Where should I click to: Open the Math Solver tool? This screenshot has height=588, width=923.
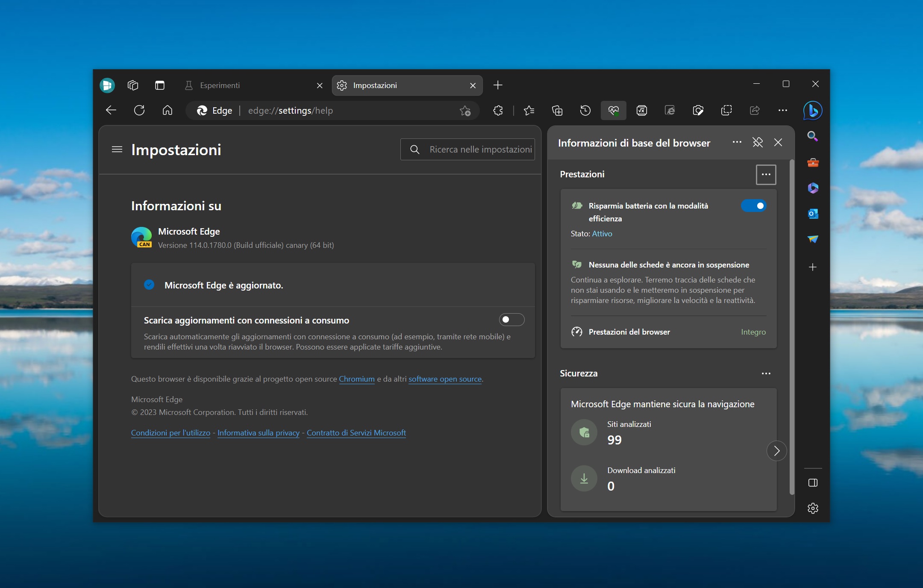point(642,111)
